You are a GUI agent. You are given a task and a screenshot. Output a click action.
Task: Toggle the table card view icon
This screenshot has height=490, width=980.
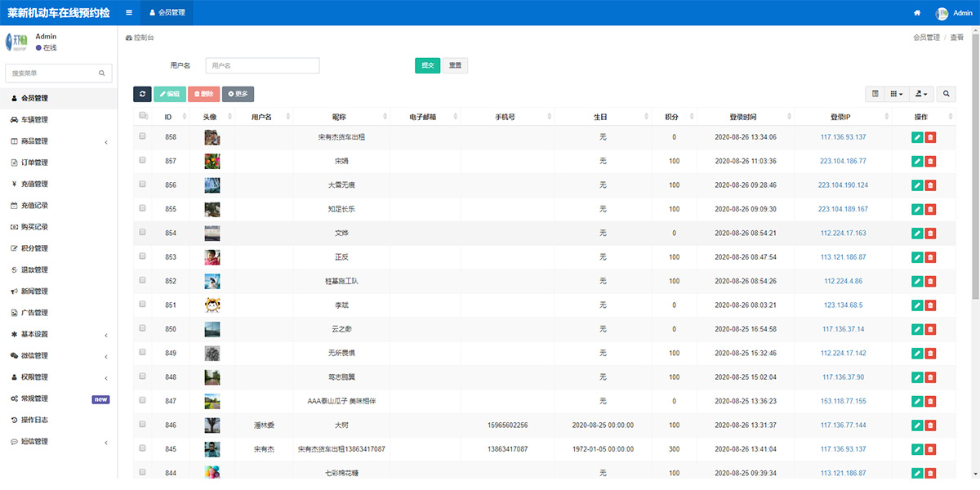pyautogui.click(x=875, y=94)
